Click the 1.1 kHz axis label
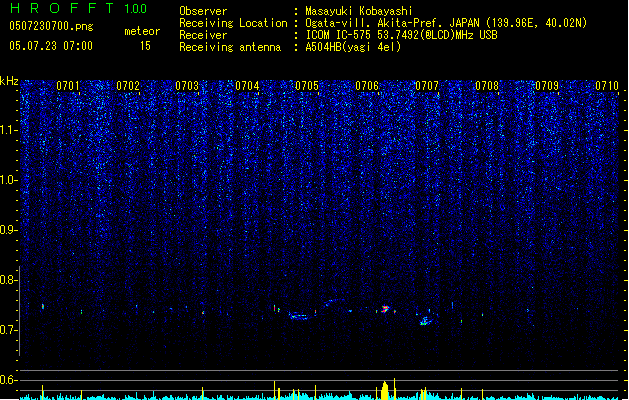 pos(8,130)
